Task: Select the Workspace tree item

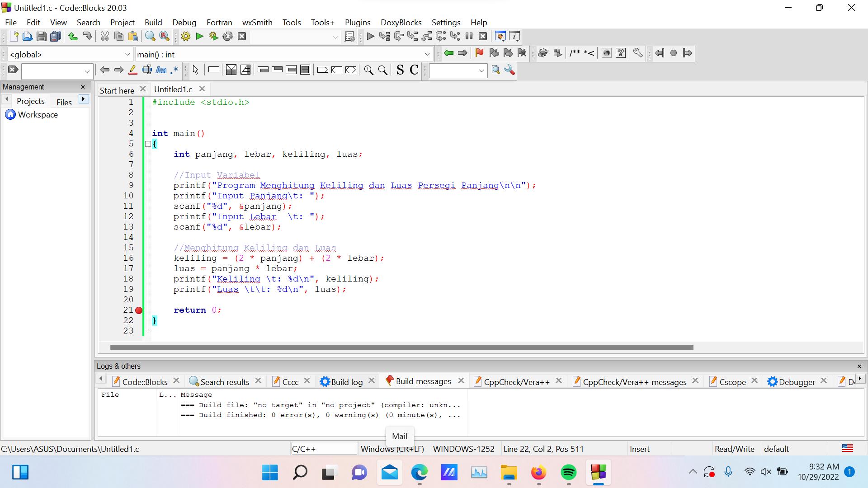Action: pyautogui.click(x=38, y=115)
